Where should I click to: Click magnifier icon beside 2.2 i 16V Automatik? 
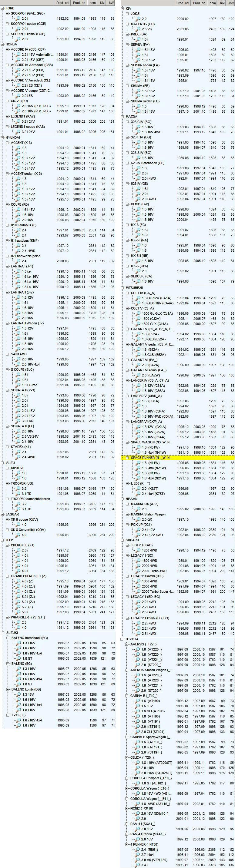(18, 55)
